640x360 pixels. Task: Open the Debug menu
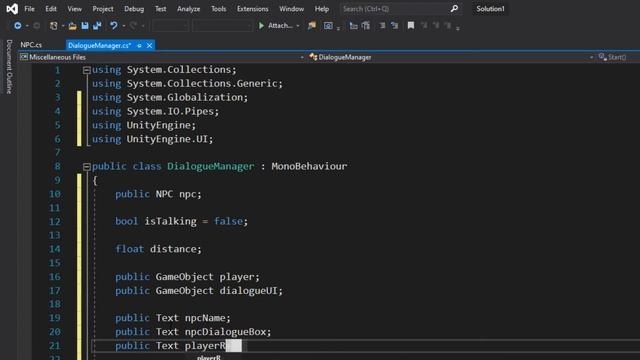[x=134, y=9]
